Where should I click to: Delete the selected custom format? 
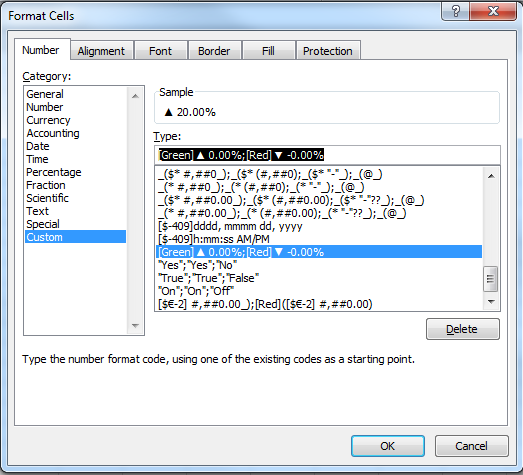463,329
